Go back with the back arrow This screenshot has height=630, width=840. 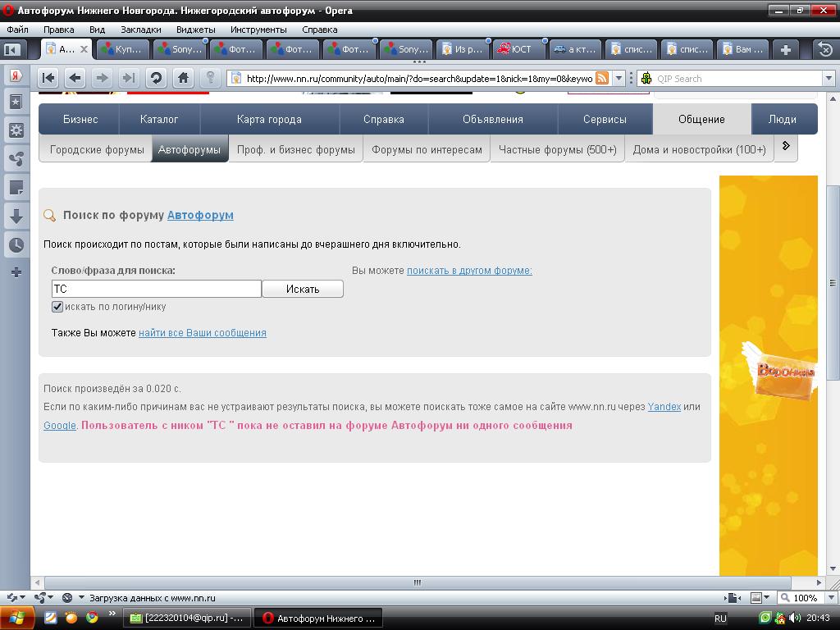[75, 78]
